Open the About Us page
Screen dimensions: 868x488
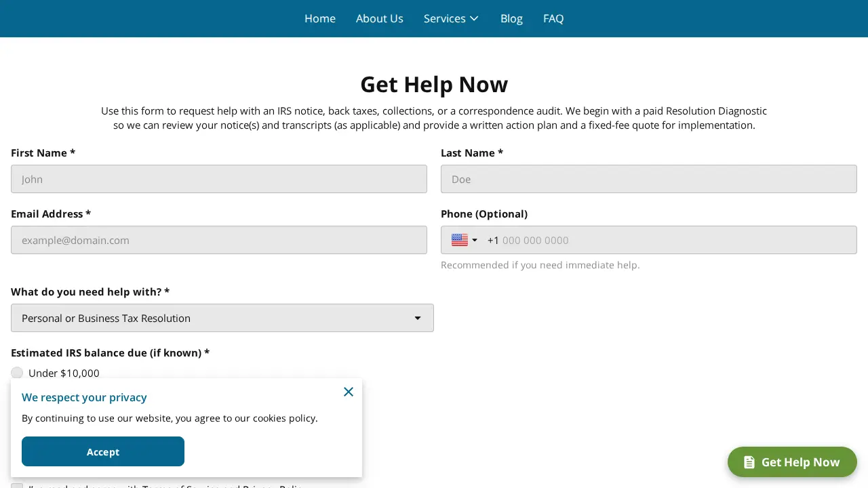click(380, 18)
